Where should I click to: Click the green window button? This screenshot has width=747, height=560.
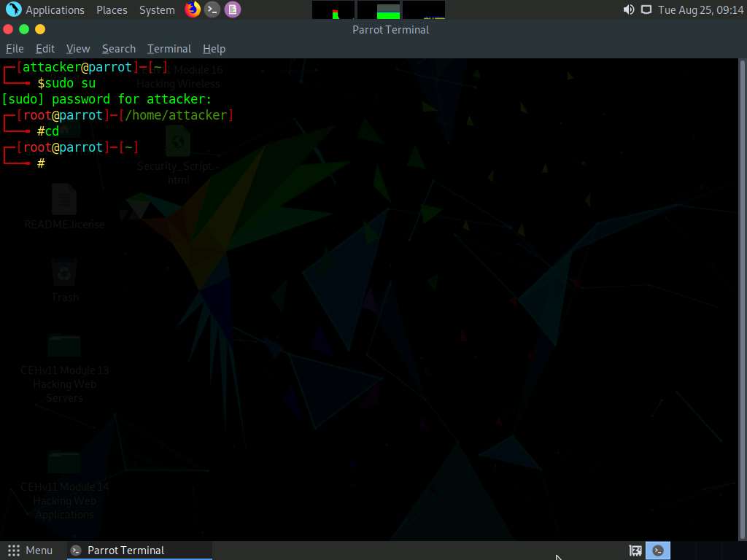(24, 29)
